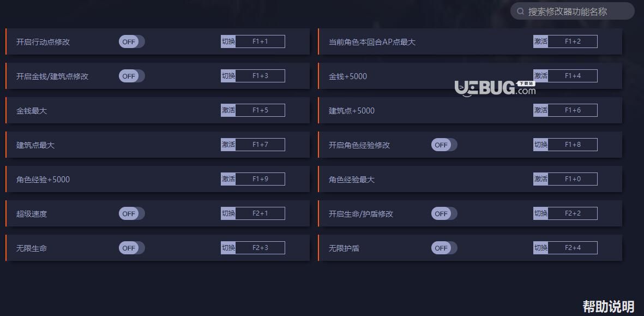Click 切换 button for 无限护盾
The width and height of the screenshot is (644, 316).
[540, 248]
